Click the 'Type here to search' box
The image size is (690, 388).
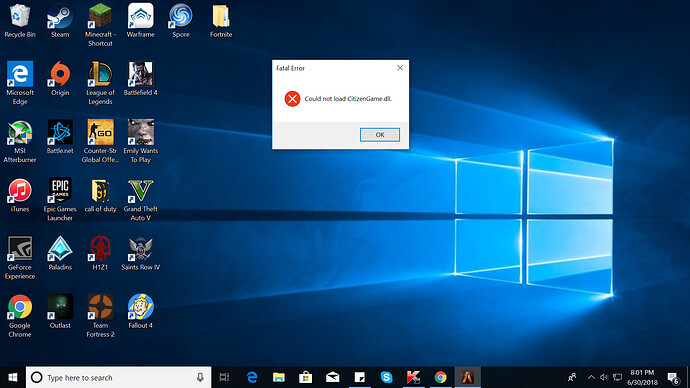pyautogui.click(x=118, y=377)
